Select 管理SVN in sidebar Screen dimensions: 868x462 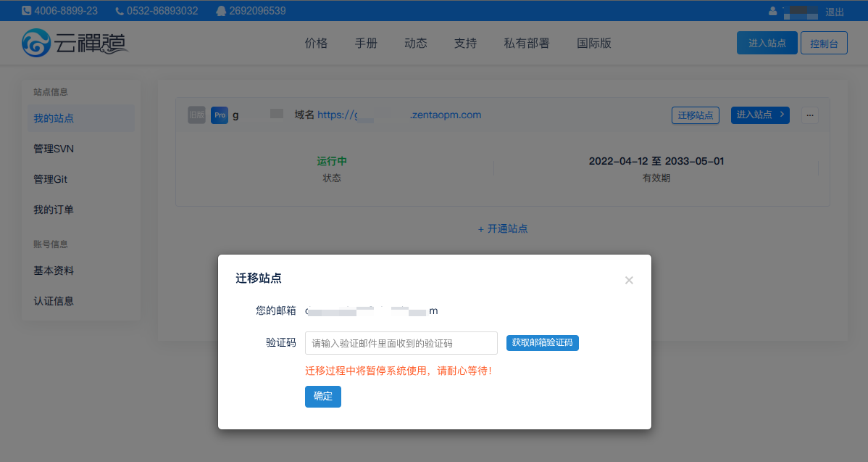54,149
